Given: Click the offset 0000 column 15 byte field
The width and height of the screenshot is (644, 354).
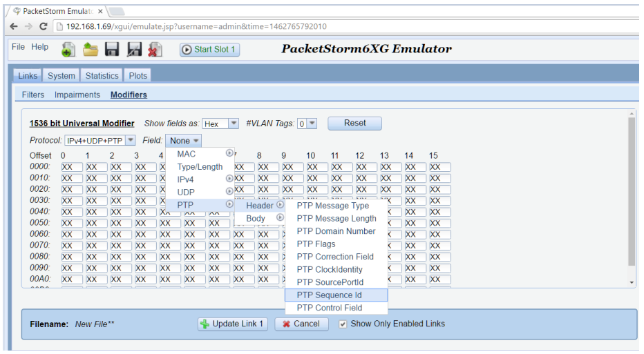Looking at the screenshot, I should pyautogui.click(x=440, y=167).
